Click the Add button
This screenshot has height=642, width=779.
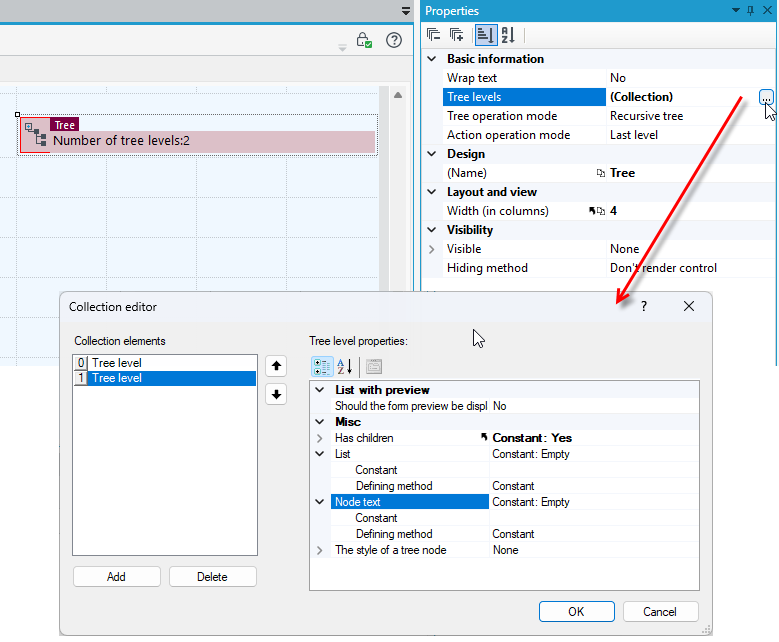click(x=117, y=576)
